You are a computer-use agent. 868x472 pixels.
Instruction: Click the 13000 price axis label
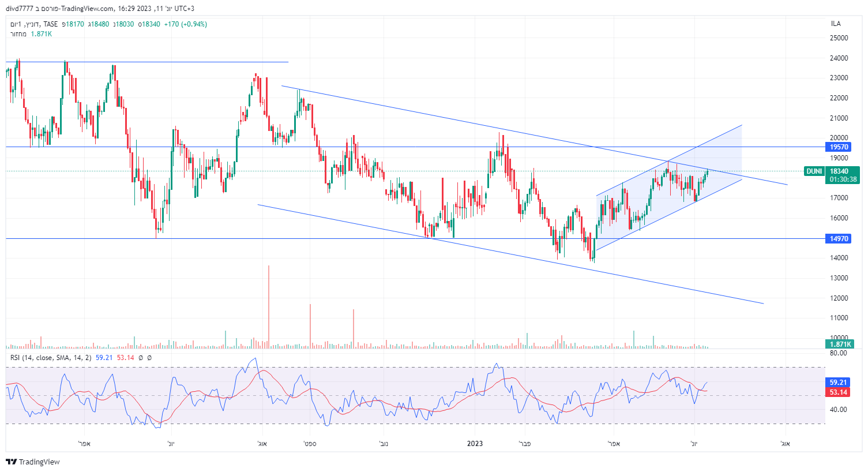839,278
